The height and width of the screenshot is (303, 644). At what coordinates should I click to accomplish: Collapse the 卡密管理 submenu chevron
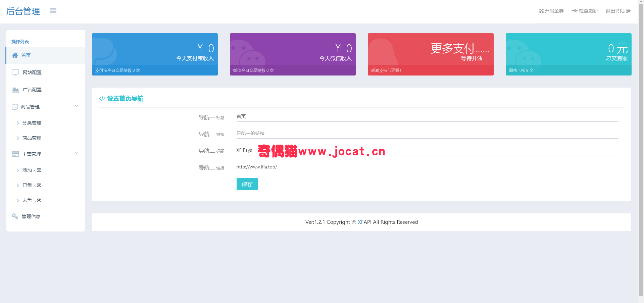click(77, 153)
